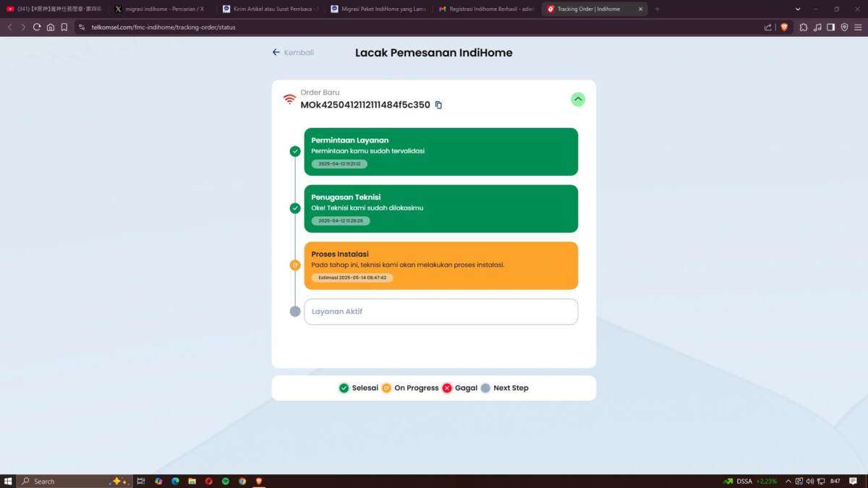The width and height of the screenshot is (868, 488).
Task: Open a new browser tab
Action: pyautogui.click(x=657, y=9)
